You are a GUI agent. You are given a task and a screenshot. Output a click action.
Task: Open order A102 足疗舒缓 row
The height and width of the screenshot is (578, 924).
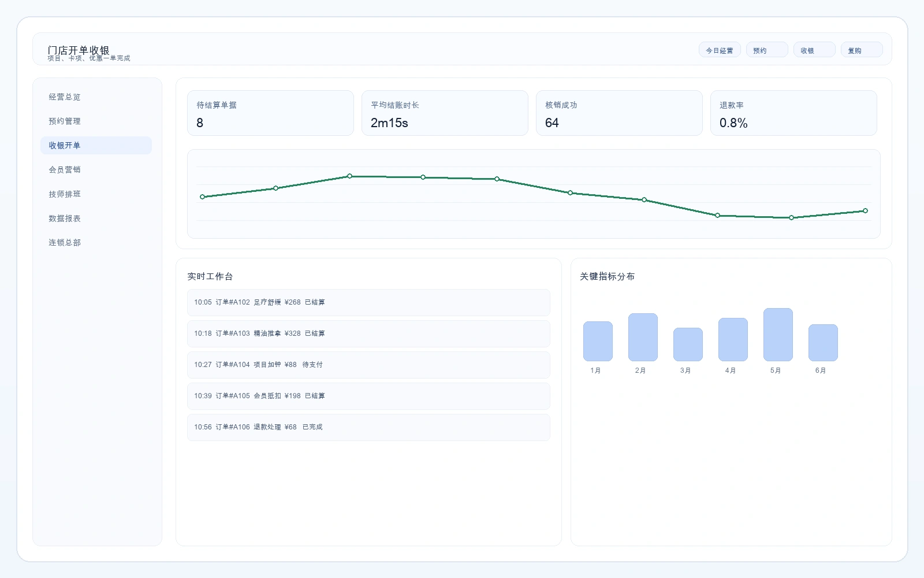pos(368,302)
